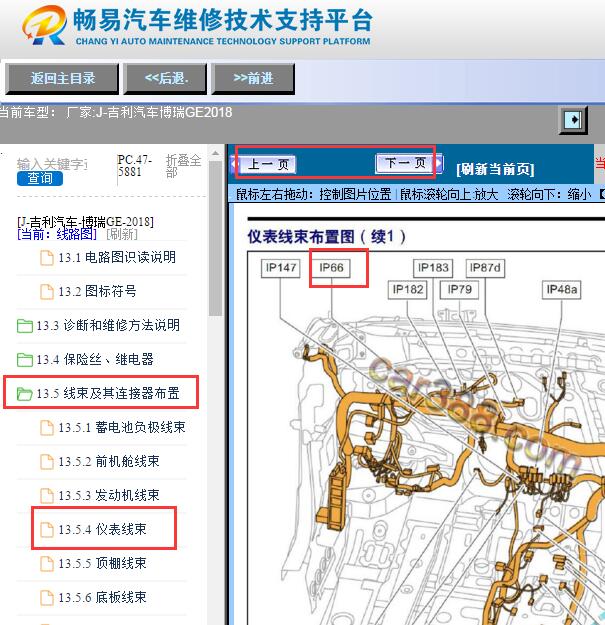Click the document icon of 13.1
605x625 pixels.
point(47,257)
